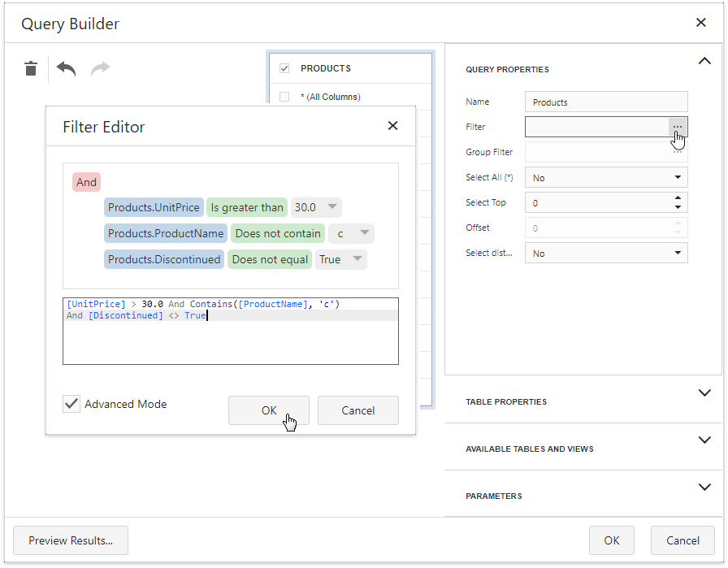Click the redo arrow icon
The width and height of the screenshot is (728, 568).
[x=100, y=69]
